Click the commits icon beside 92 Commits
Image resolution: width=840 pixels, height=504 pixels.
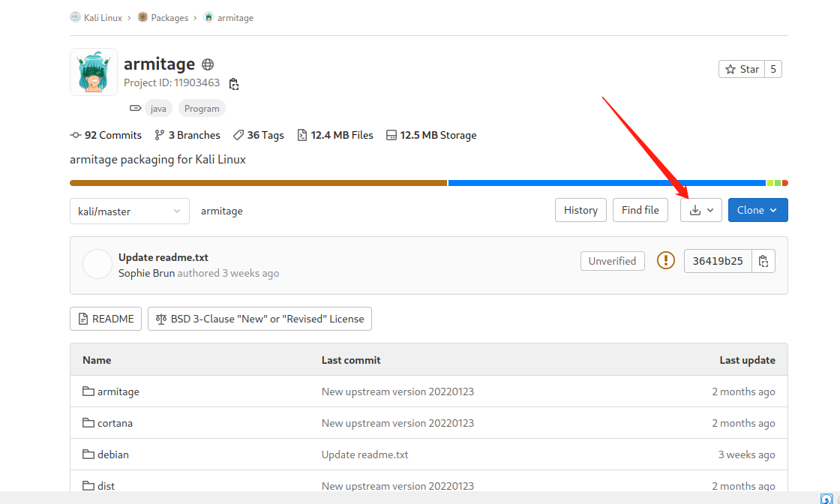click(76, 135)
